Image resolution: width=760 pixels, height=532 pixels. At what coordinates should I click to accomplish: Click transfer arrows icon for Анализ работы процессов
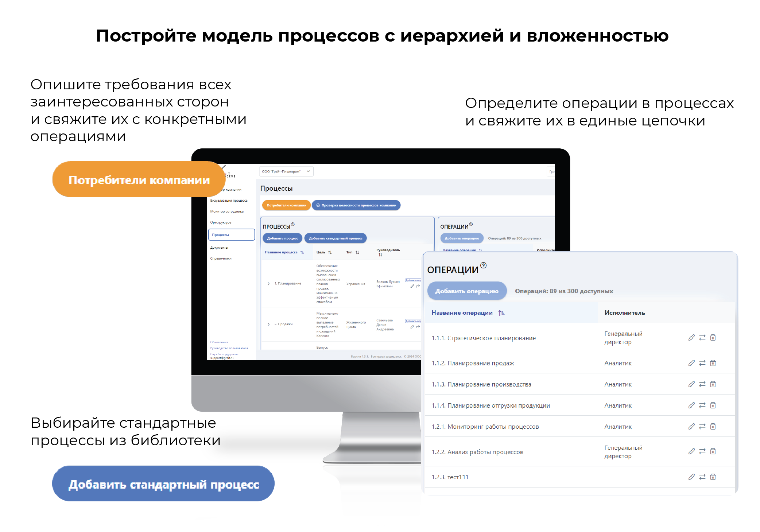(x=702, y=451)
